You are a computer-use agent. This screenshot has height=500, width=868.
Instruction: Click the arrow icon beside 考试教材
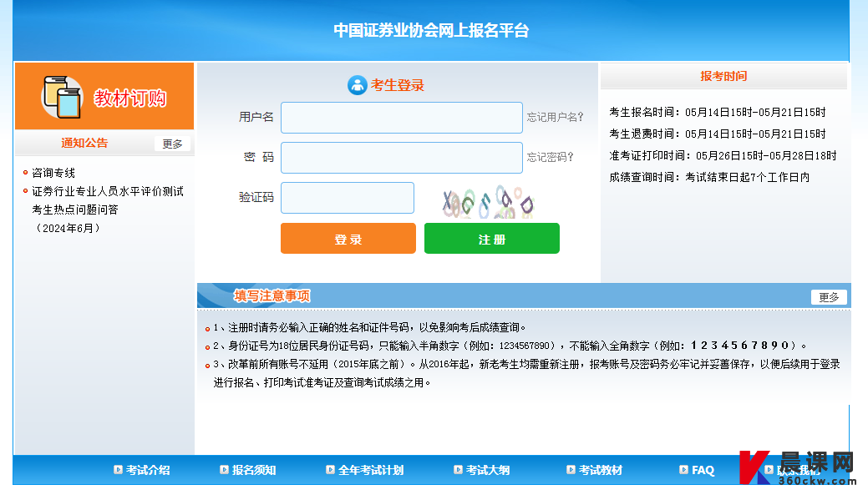tap(571, 470)
